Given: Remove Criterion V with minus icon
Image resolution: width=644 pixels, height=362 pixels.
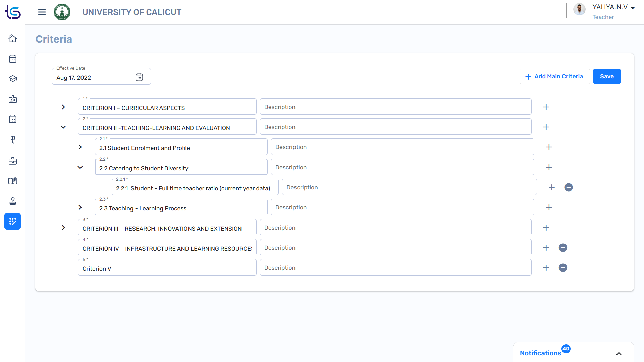Looking at the screenshot, I should tap(563, 268).
